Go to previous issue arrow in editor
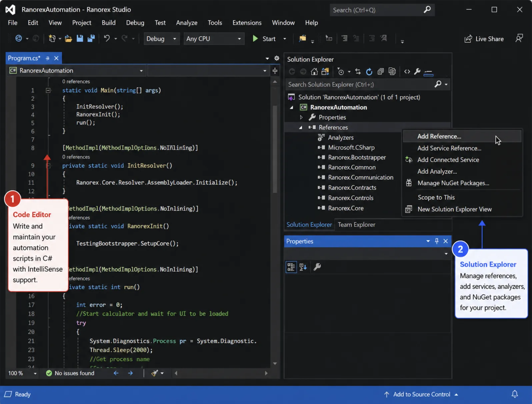The image size is (532, 404). [x=116, y=373]
